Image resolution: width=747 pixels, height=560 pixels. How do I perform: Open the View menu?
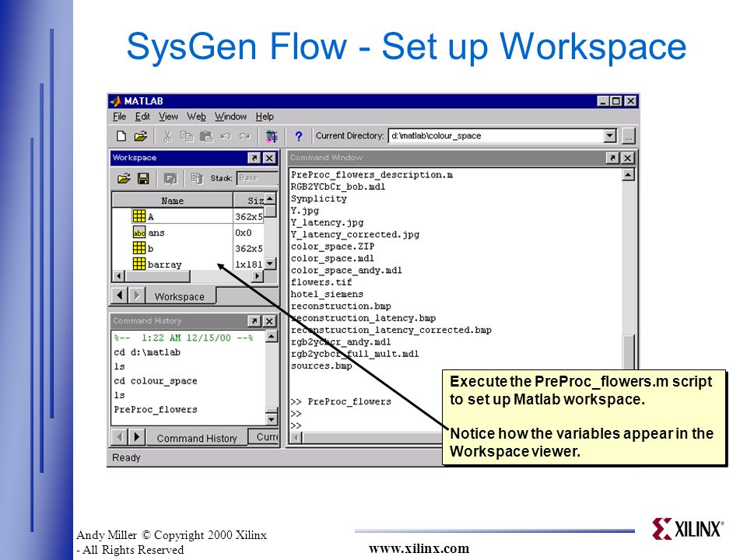(168, 117)
